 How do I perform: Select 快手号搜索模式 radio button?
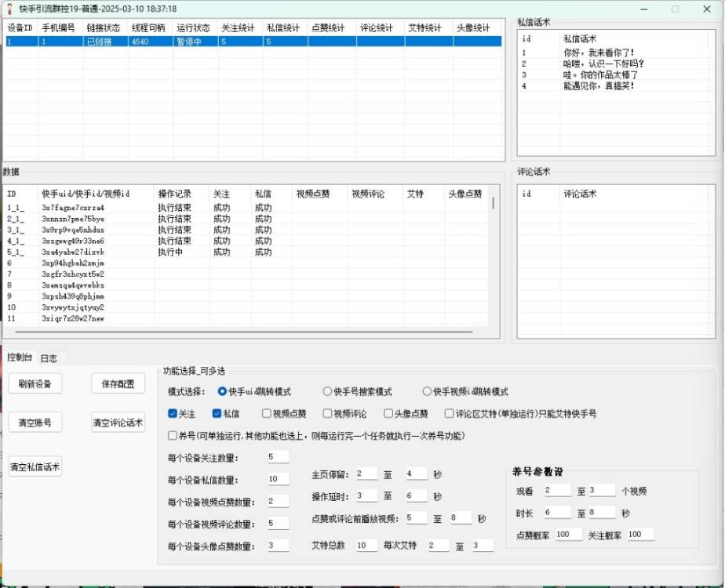(x=327, y=391)
